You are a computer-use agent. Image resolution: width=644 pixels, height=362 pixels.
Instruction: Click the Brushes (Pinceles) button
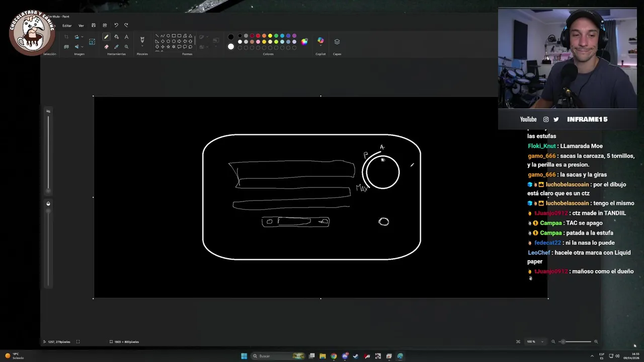coord(142,39)
